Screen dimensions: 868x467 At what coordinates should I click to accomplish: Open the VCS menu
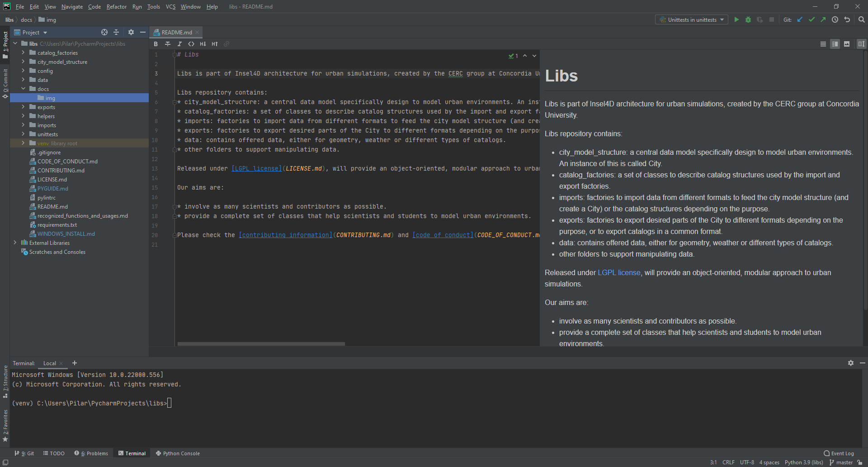[170, 6]
